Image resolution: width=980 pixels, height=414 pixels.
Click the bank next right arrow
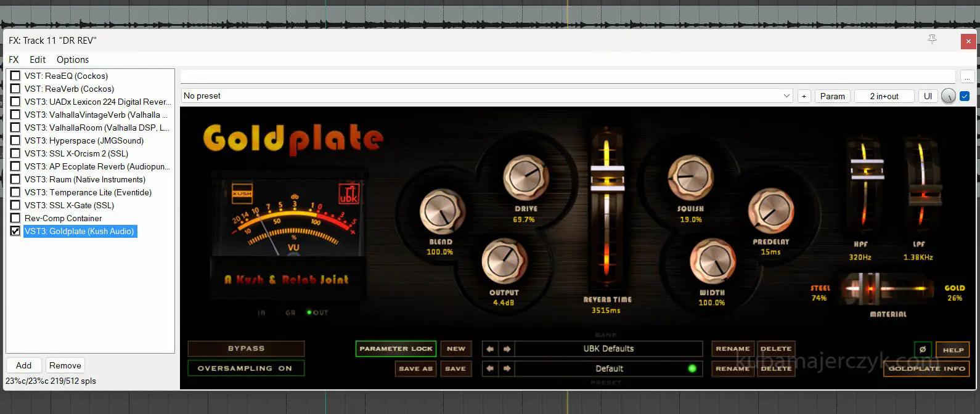[x=507, y=349]
